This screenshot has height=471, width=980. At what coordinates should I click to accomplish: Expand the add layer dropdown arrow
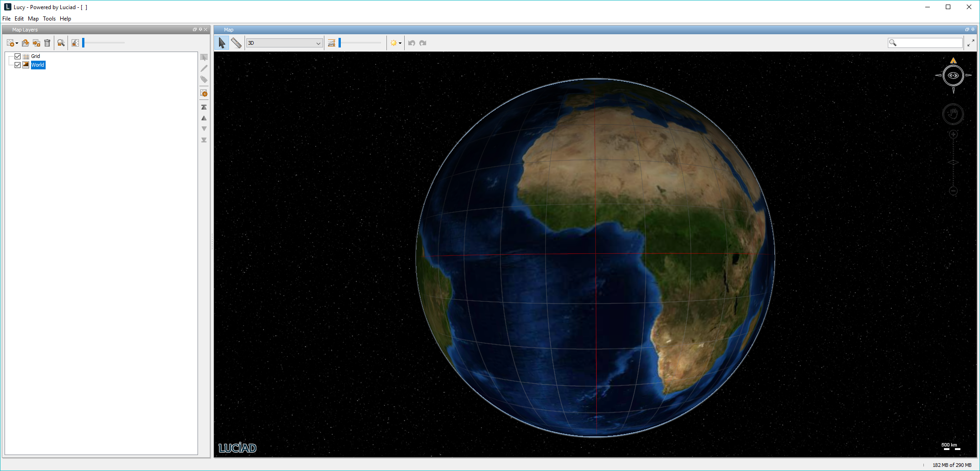click(x=17, y=43)
